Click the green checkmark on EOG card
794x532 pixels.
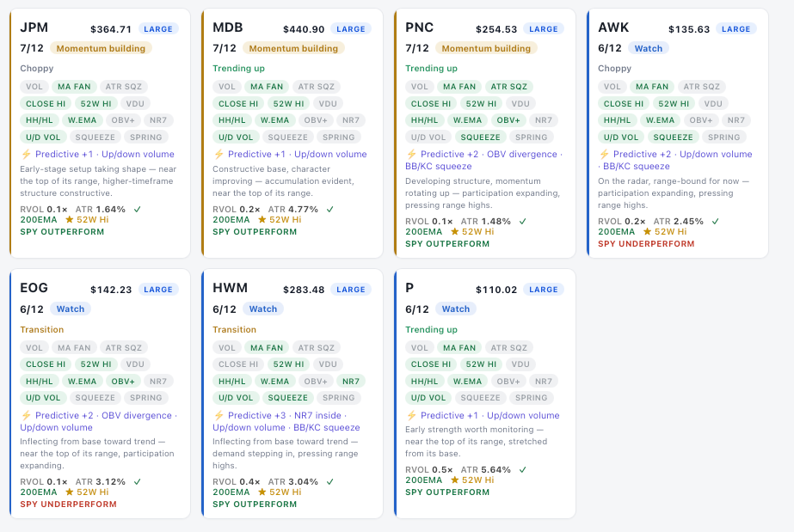click(138, 482)
